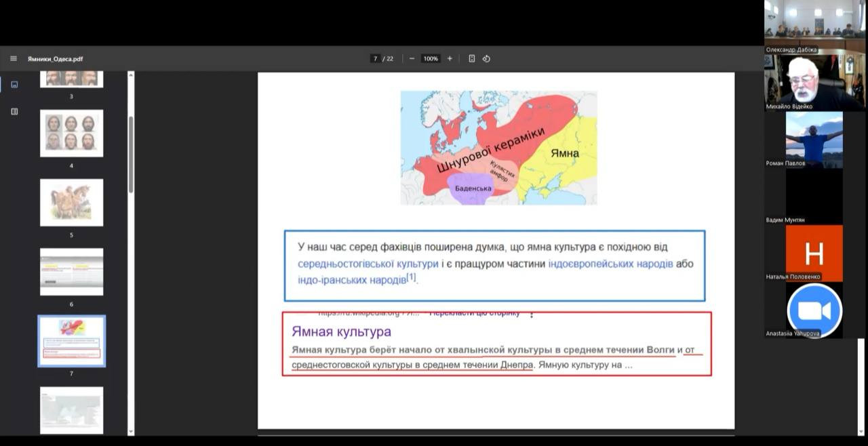Click the page number field showing 7

point(375,59)
